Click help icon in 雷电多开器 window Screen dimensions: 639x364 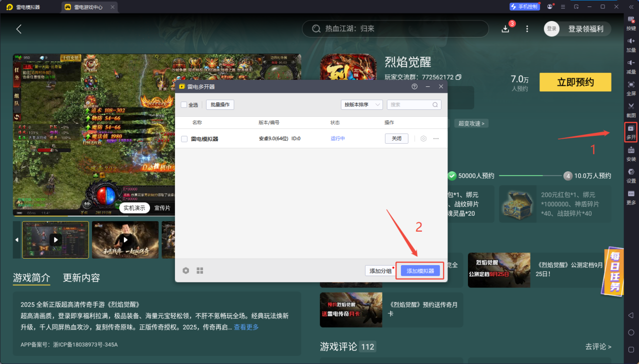point(414,86)
